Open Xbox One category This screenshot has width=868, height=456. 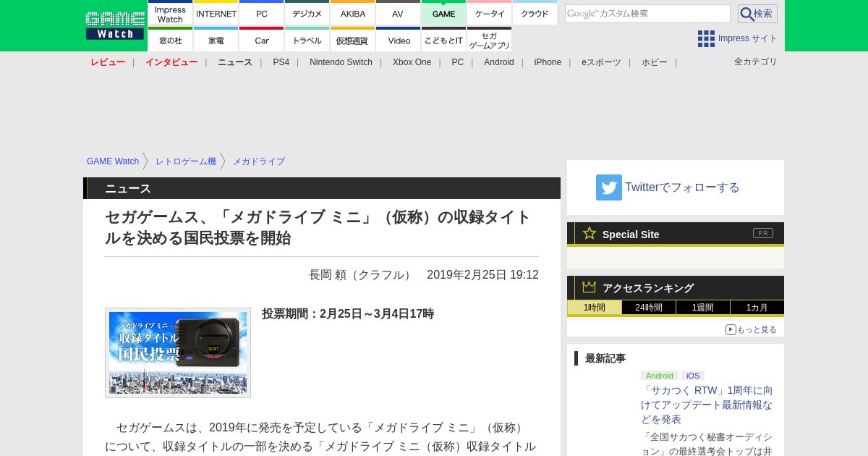412,62
